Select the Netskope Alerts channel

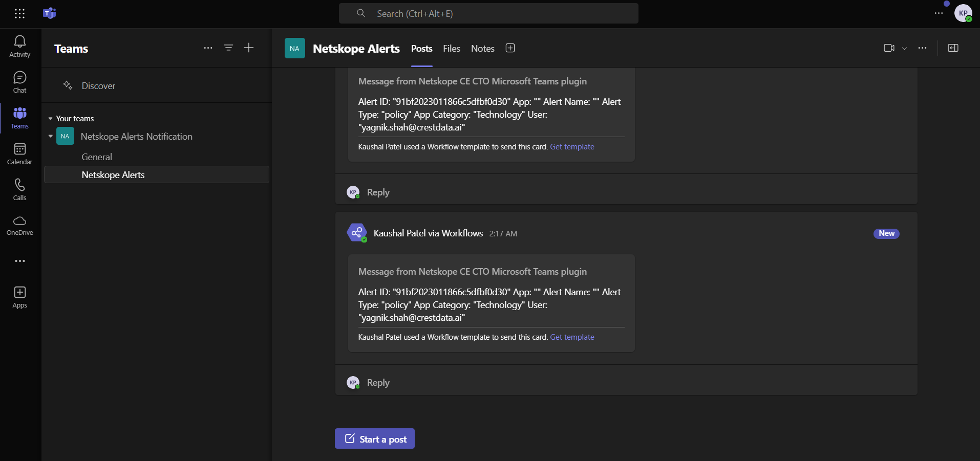[157, 174]
